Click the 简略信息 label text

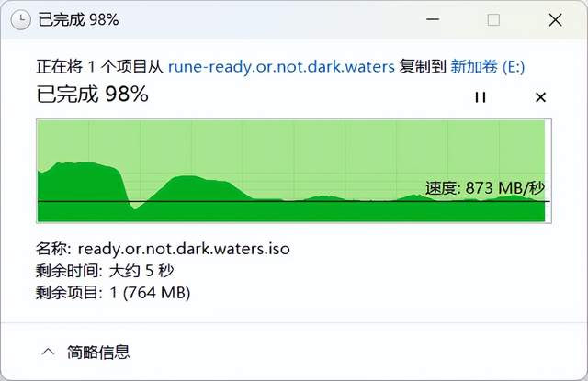pyautogui.click(x=98, y=351)
